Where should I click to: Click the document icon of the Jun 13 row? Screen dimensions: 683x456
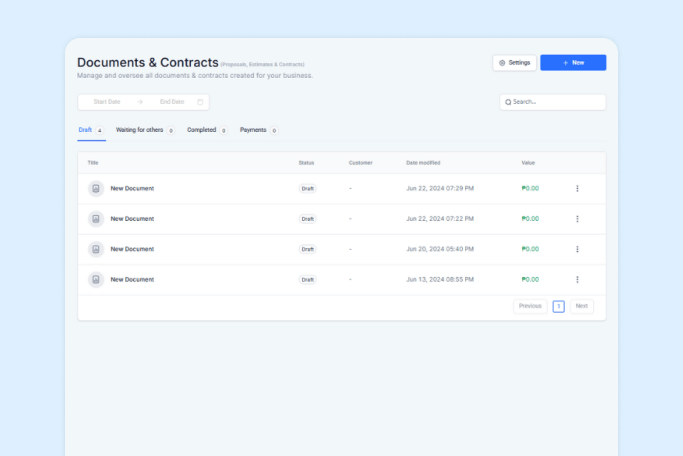click(96, 279)
